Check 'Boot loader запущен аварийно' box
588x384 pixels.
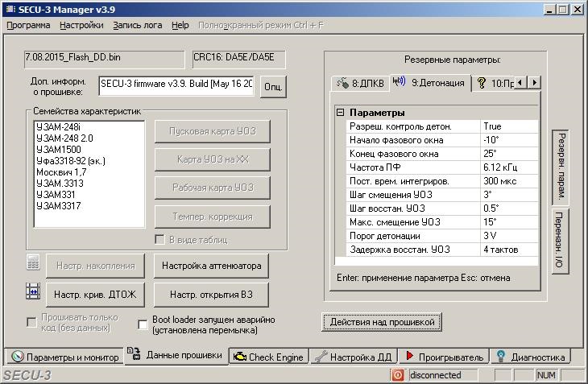point(143,324)
